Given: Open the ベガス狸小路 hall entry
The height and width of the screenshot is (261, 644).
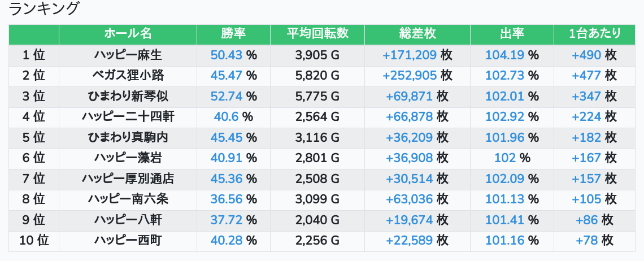Looking at the screenshot, I should [128, 75].
